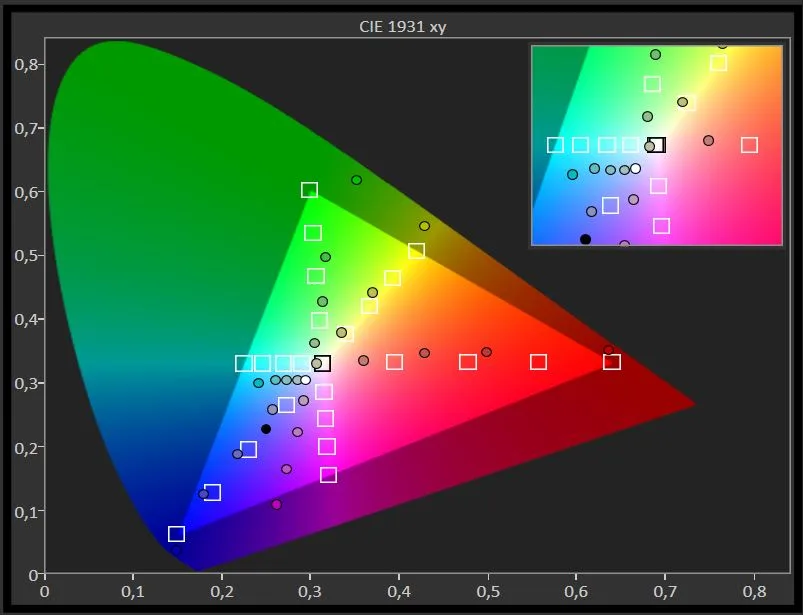The height and width of the screenshot is (615, 803).
Task: Click the black dot in the inset view
Action: 586,239
